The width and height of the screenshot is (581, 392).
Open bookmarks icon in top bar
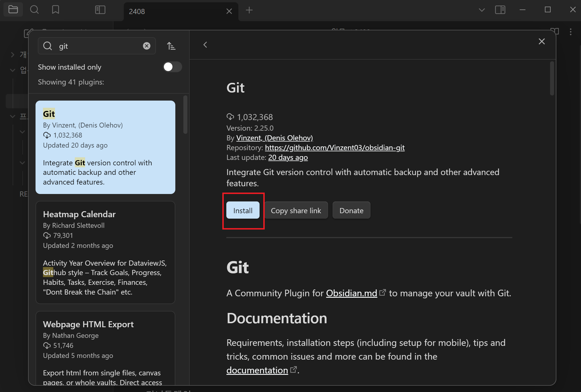click(x=55, y=10)
